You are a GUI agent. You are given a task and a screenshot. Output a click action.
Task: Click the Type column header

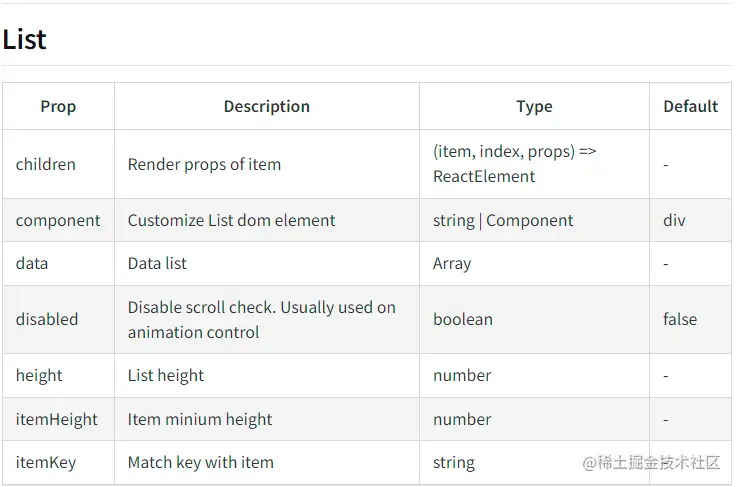[534, 106]
